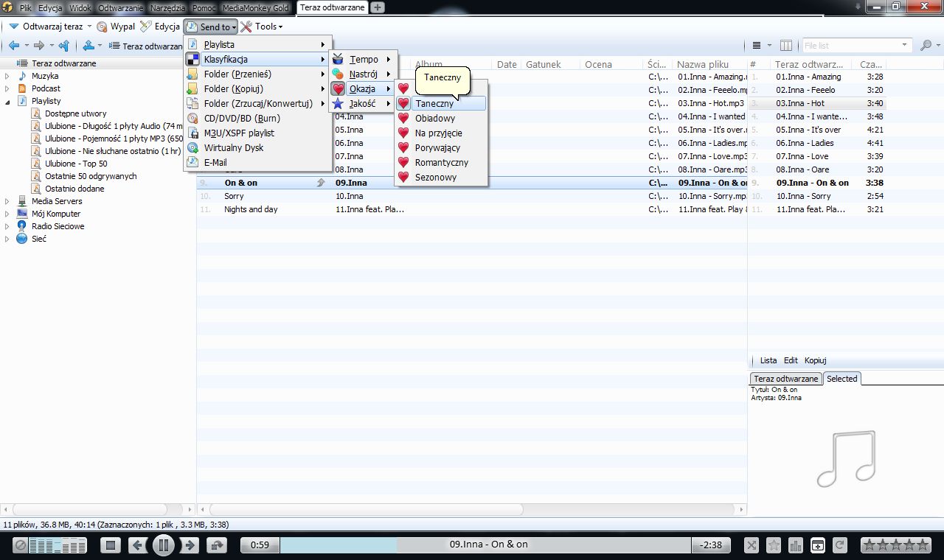Open the Plik menu
The width and height of the screenshot is (944, 560).
pos(26,7)
